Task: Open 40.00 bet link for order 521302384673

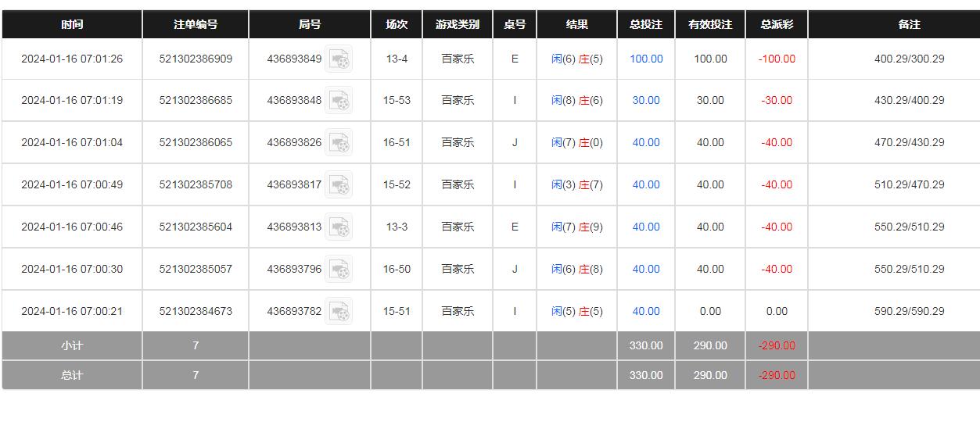Action: pyautogui.click(x=646, y=312)
